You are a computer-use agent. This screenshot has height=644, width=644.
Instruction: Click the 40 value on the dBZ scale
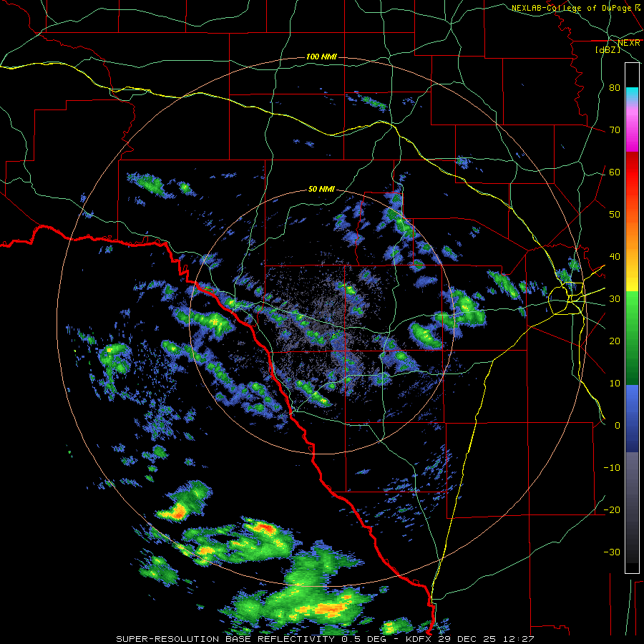615,257
